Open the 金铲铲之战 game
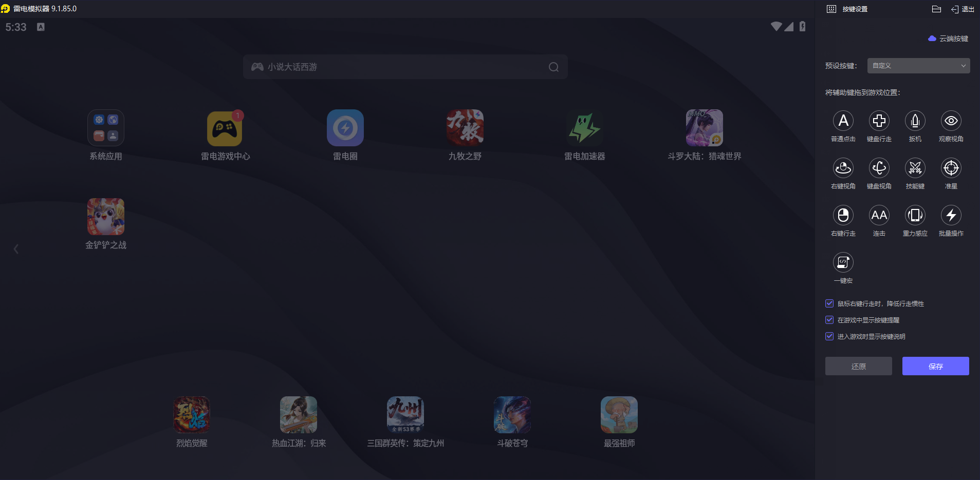This screenshot has width=980, height=480. click(x=106, y=217)
